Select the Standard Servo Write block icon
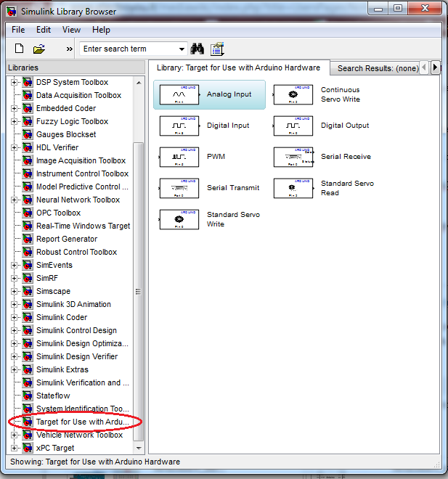Screen dimensions: 448x479 (179, 219)
